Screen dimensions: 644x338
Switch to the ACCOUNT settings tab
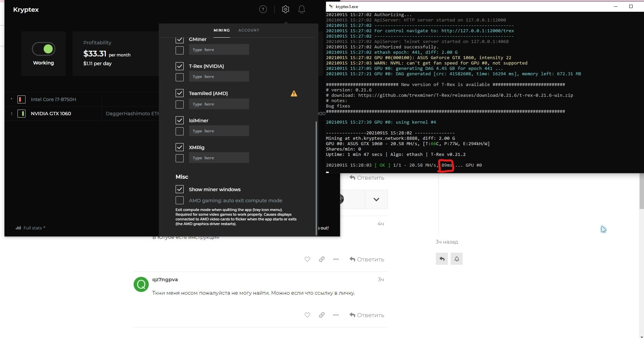249,30
